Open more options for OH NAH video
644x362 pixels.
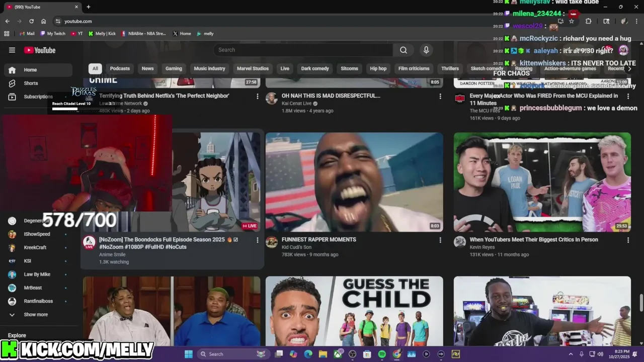440,96
